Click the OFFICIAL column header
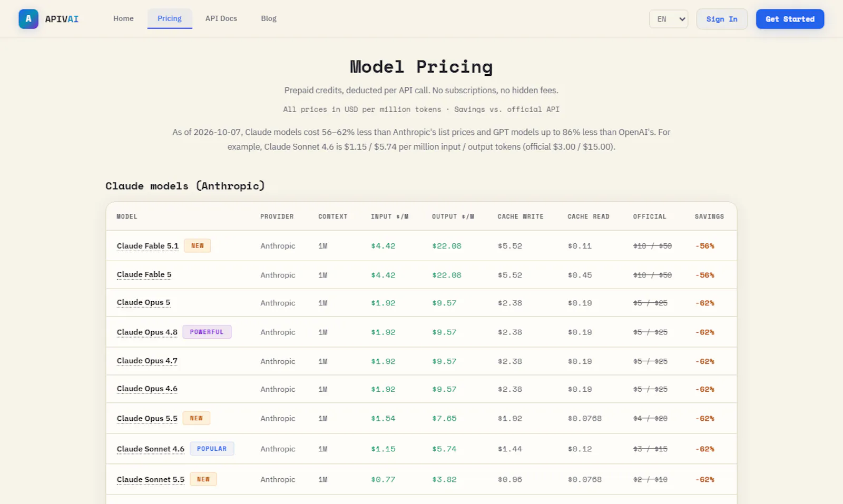 click(650, 216)
